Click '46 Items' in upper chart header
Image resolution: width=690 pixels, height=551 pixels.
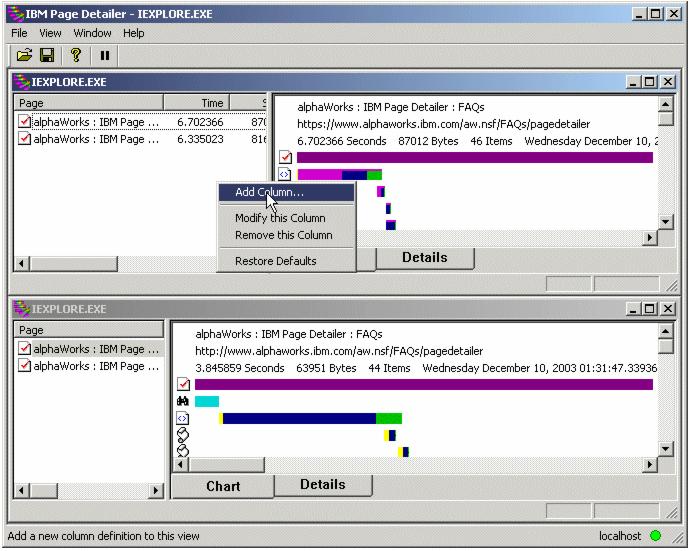(491, 141)
